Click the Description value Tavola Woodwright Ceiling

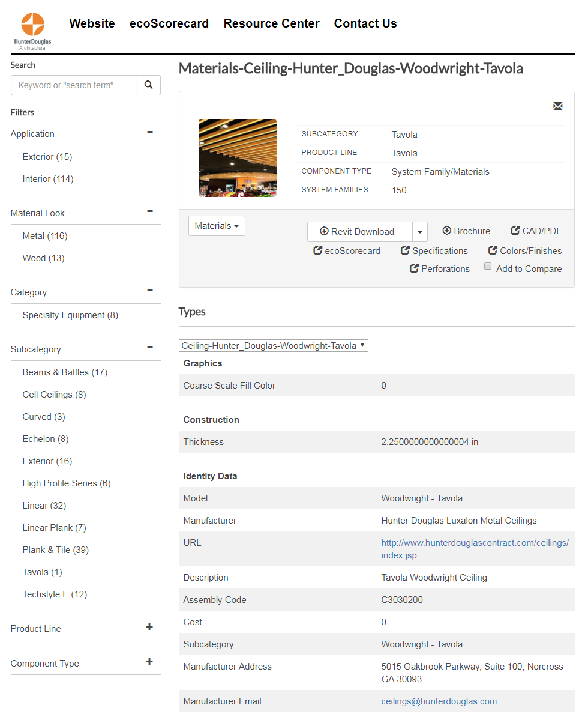(434, 578)
